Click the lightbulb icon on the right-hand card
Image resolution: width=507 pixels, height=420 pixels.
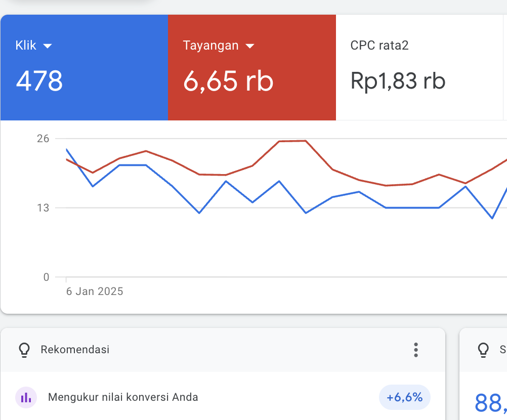coord(483,350)
